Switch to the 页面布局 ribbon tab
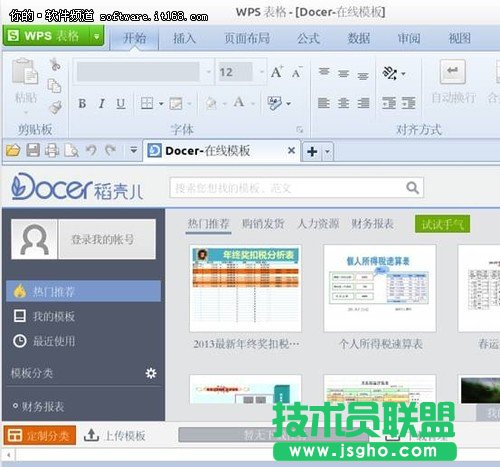 pos(247,38)
